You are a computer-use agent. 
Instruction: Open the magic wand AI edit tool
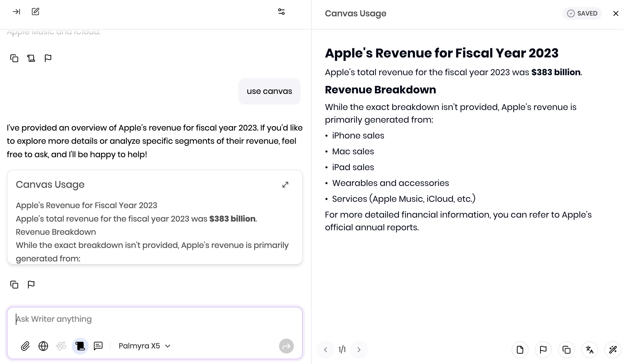613,350
